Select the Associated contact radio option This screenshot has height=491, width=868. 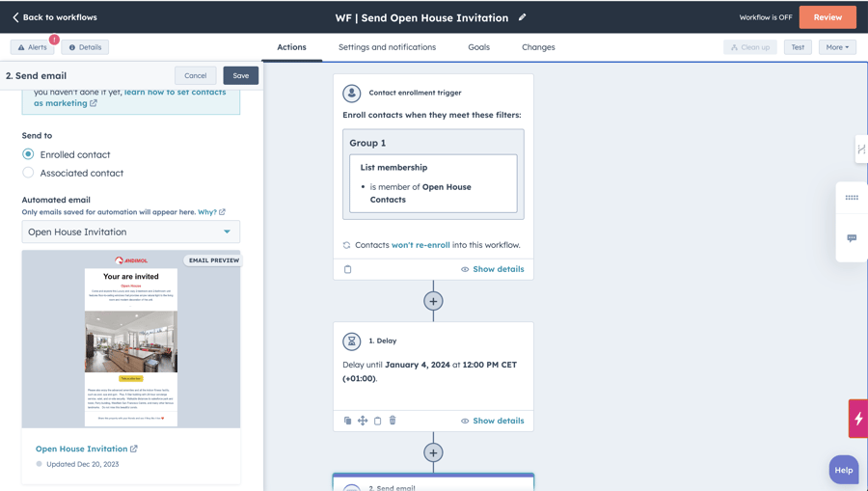[x=28, y=173]
